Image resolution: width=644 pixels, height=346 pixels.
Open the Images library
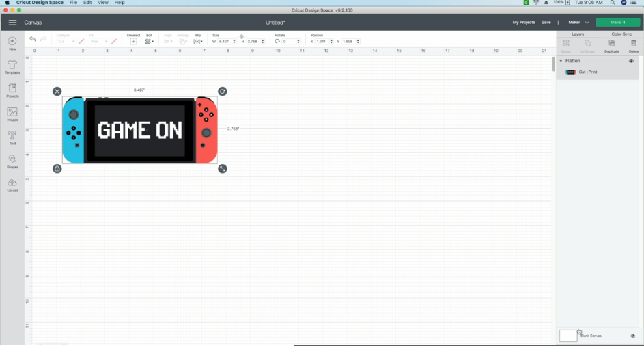(x=12, y=114)
